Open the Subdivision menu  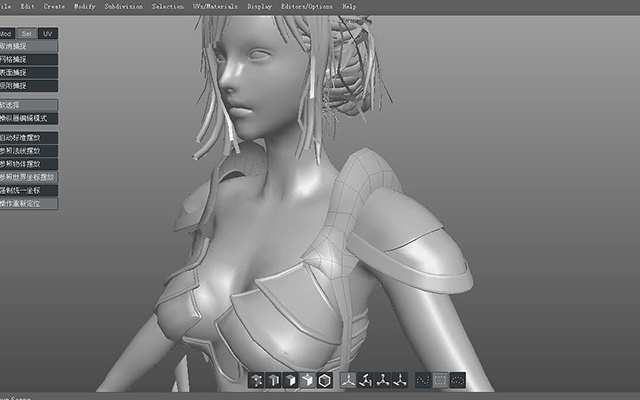point(124,7)
